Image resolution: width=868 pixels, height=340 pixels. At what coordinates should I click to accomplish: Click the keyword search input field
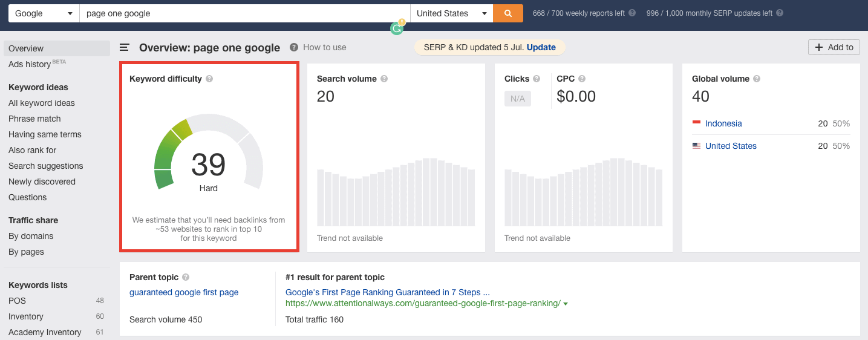[x=244, y=13]
